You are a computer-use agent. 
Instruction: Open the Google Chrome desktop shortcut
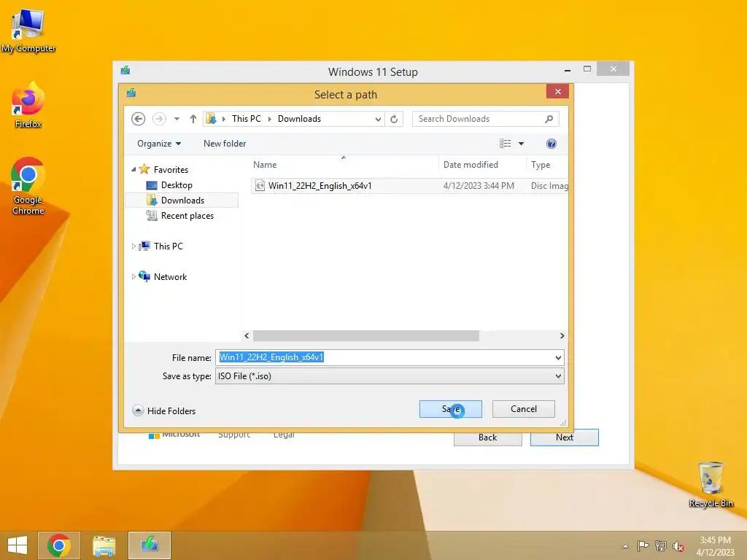28,186
